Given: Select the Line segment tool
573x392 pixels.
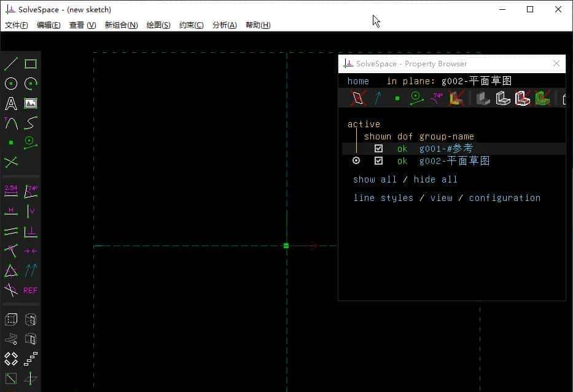Looking at the screenshot, I should coord(10,63).
